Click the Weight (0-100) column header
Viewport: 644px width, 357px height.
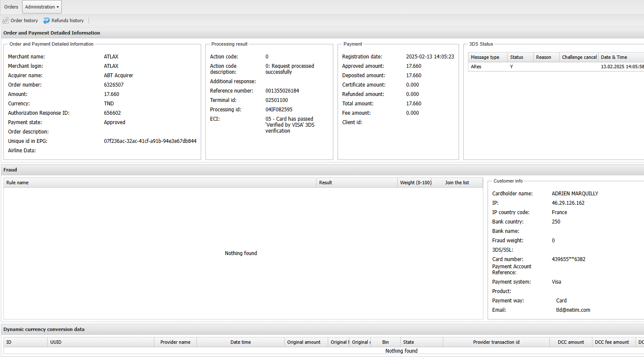click(x=415, y=183)
